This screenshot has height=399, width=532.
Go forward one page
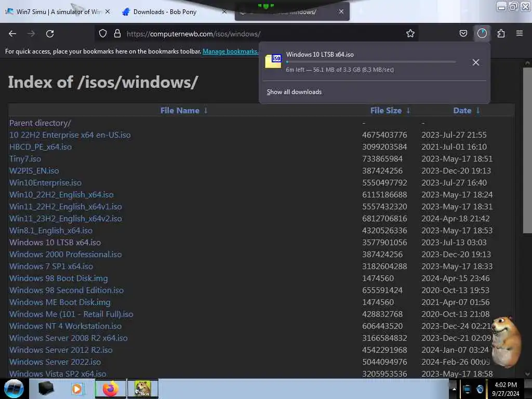pyautogui.click(x=31, y=34)
